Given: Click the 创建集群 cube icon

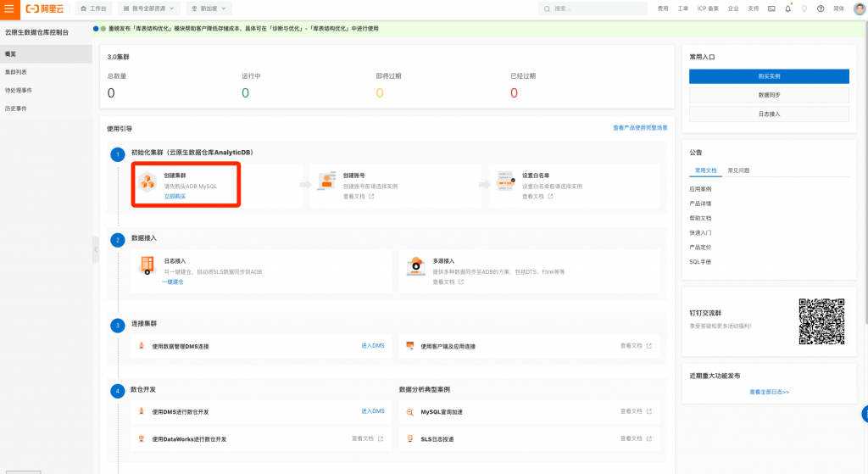Looking at the screenshot, I should click(147, 181).
